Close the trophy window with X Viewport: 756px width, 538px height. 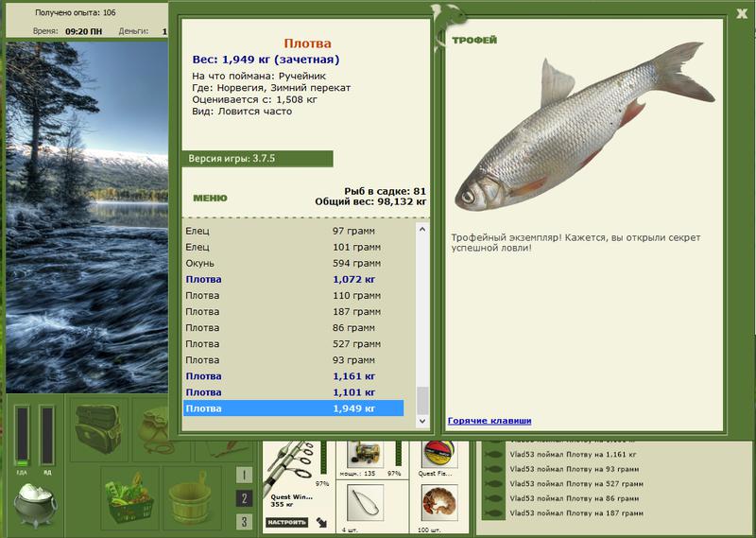(742, 13)
